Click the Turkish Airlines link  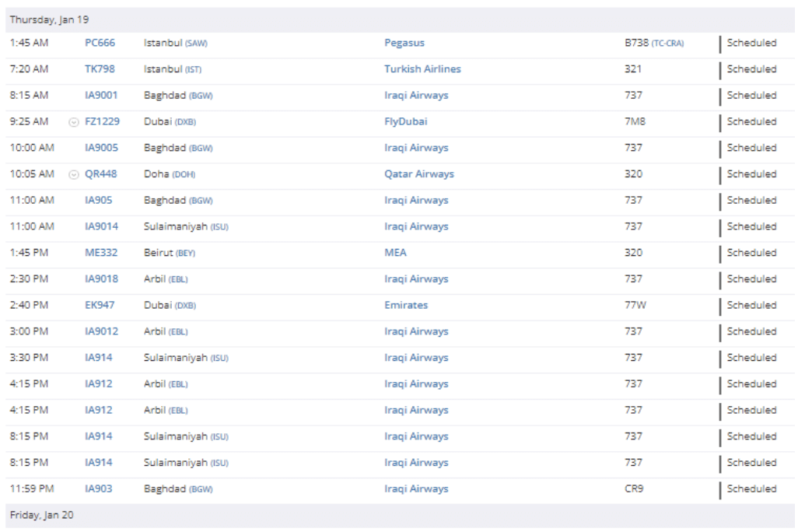click(422, 69)
